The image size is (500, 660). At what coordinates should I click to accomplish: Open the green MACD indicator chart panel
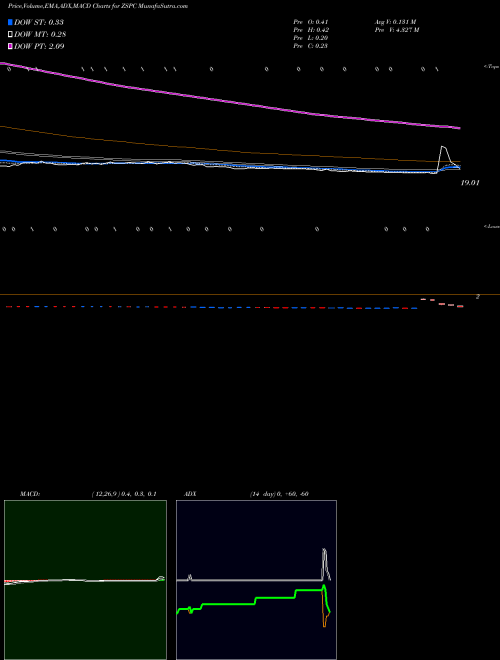point(85,580)
